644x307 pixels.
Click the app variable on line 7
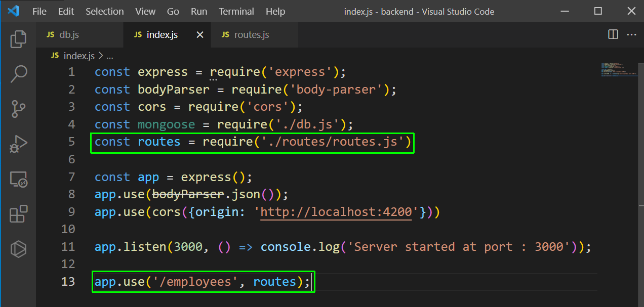[148, 177]
